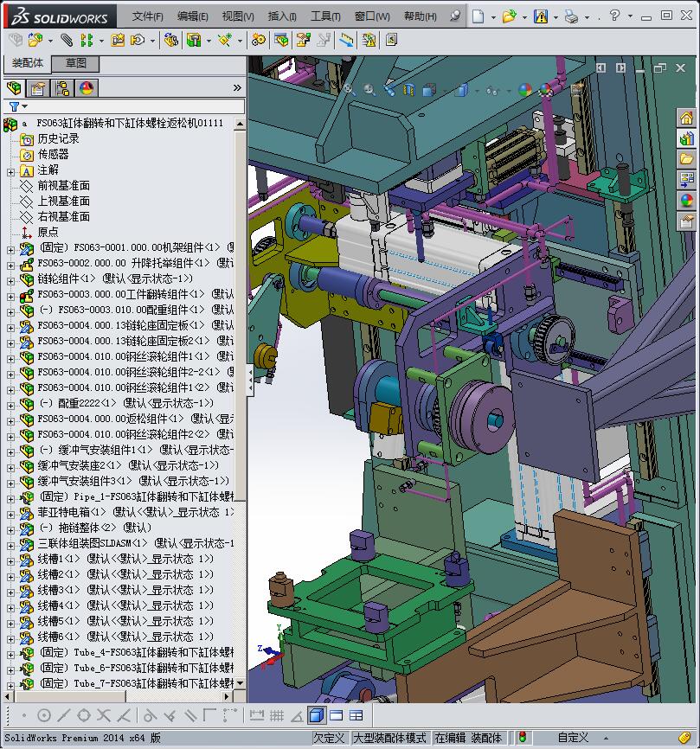Click the Section View icon in viewport

pyautogui.click(x=408, y=89)
